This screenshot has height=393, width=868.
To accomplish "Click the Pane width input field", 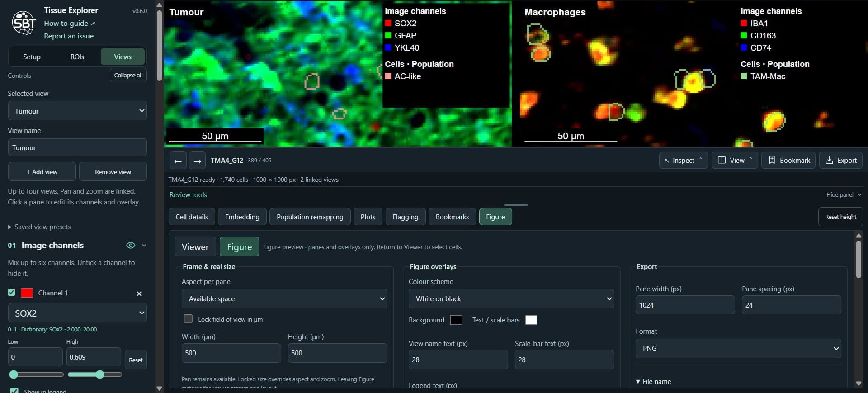I will pyautogui.click(x=685, y=305).
